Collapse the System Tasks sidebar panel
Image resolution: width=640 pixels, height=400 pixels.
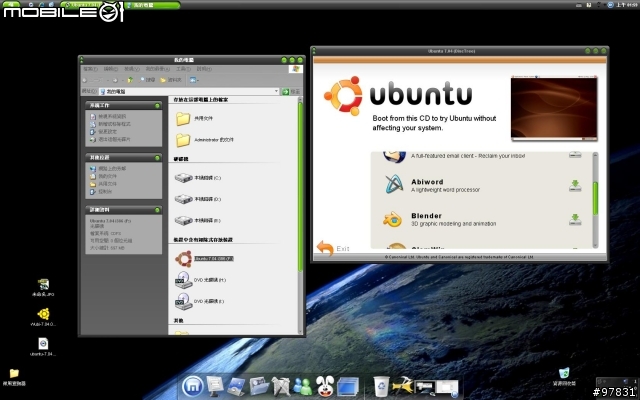(157, 106)
